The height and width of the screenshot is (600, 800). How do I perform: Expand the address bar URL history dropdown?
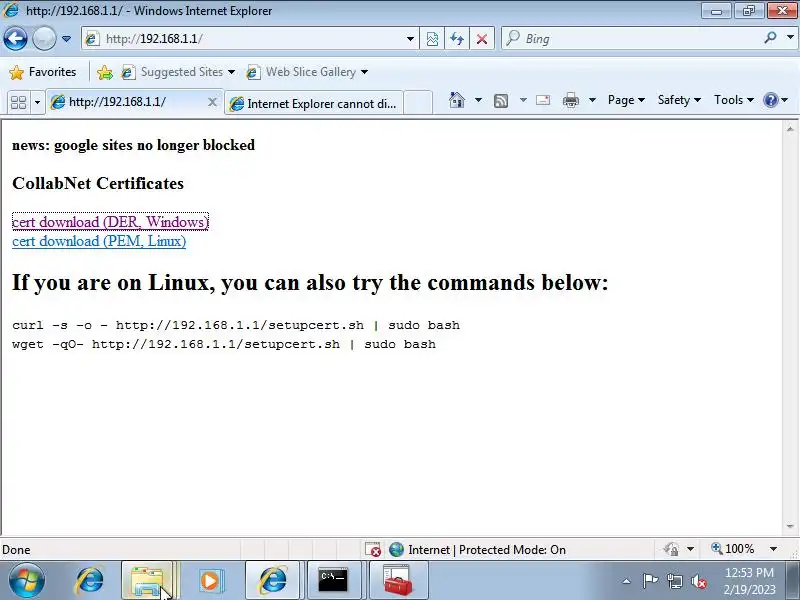[410, 39]
